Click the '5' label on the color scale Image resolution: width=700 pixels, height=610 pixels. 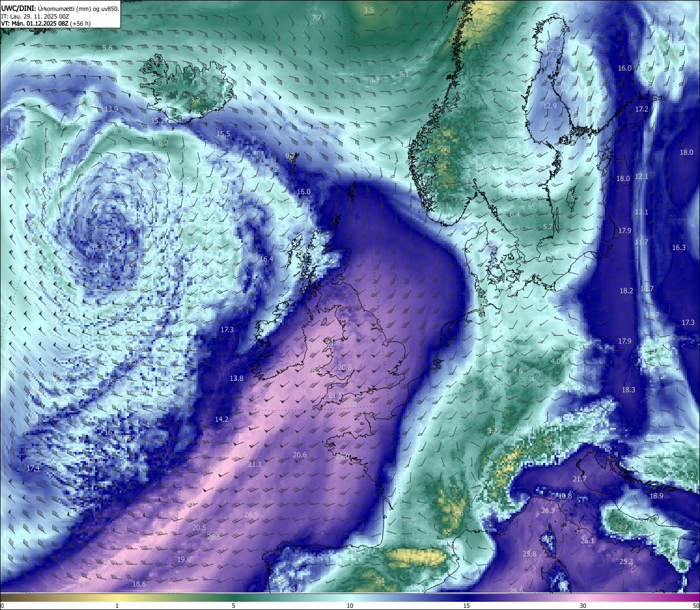(234, 606)
